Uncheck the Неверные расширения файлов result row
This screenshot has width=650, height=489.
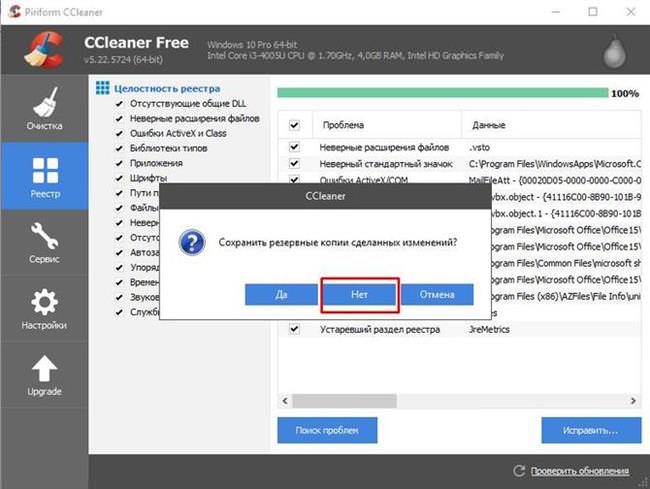[x=294, y=147]
